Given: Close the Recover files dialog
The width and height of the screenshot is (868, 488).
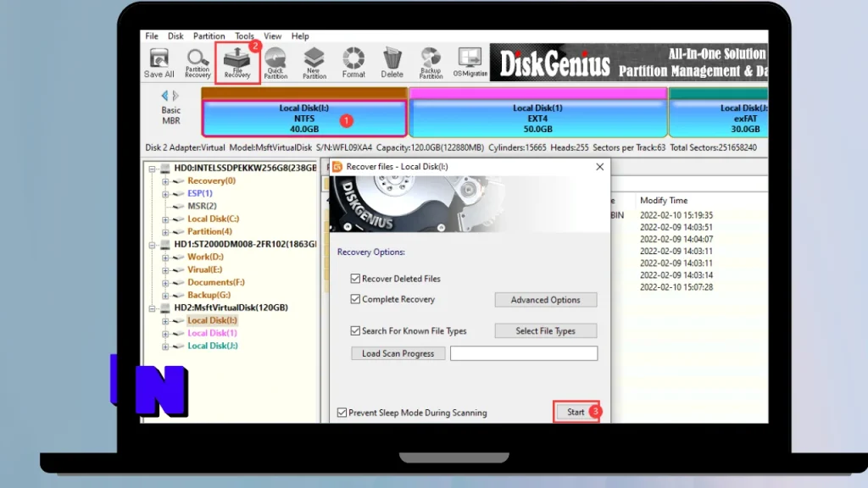Looking at the screenshot, I should [599, 167].
